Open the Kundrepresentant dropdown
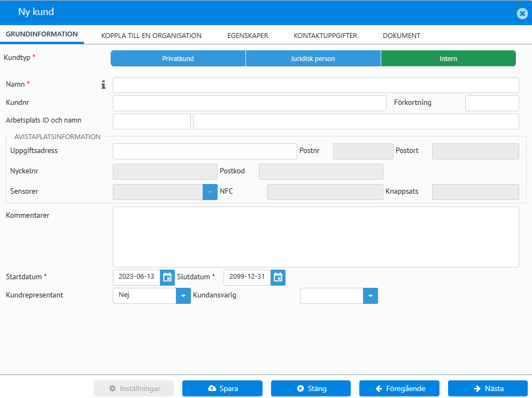 click(183, 296)
